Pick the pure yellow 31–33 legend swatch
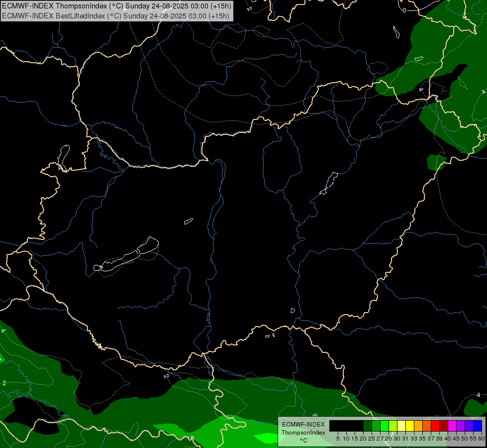487x448 pixels. [x=410, y=426]
